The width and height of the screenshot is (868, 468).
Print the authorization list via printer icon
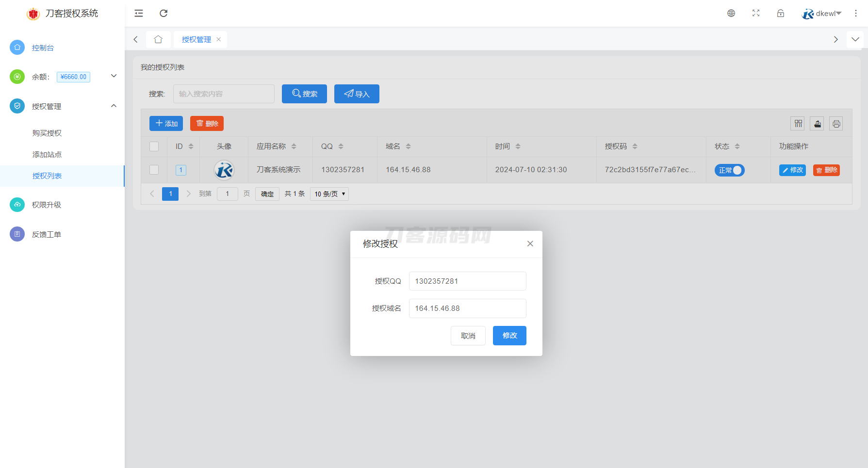[836, 123]
